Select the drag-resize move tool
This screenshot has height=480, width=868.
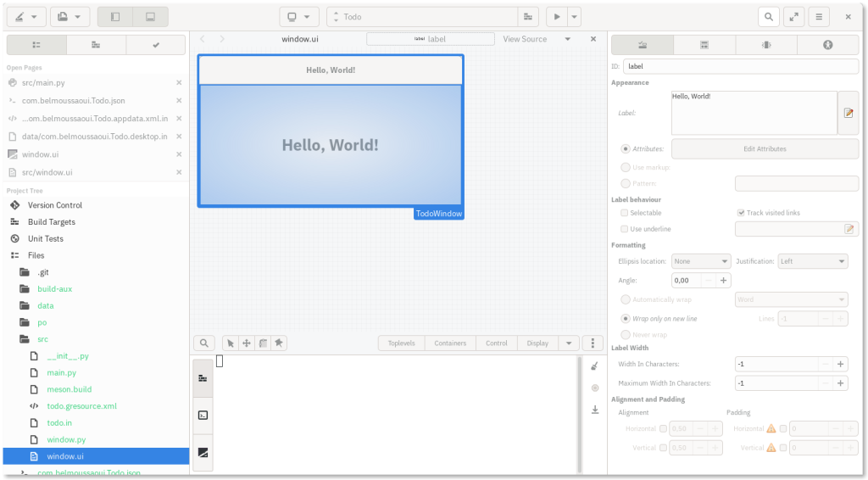coord(247,343)
